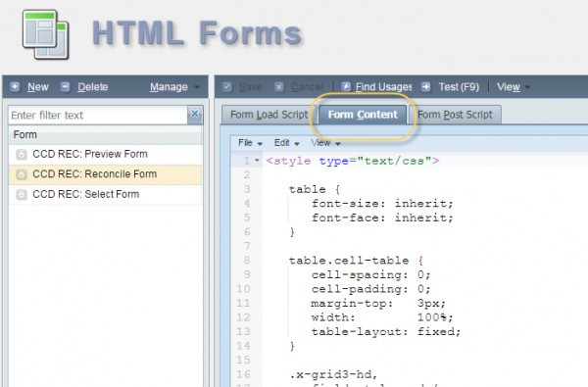Screen dimensions: 588x387
Task: Switch to the Form Load Script tab
Action: point(269,115)
